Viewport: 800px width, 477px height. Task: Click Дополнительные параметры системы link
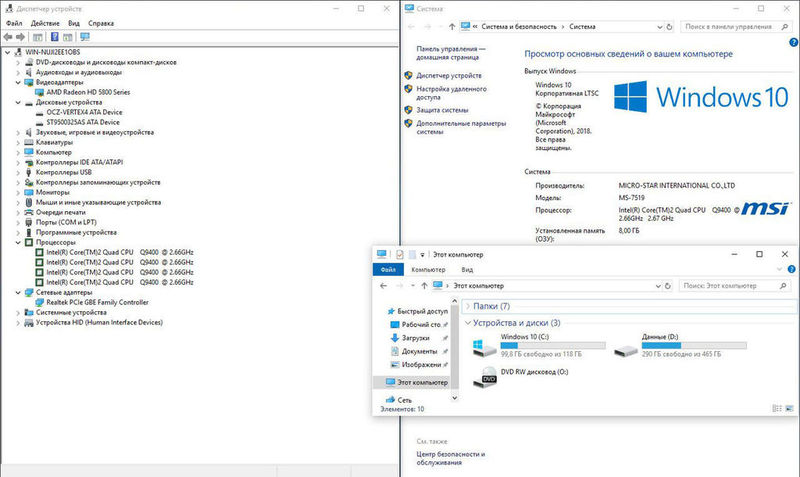pos(461,128)
